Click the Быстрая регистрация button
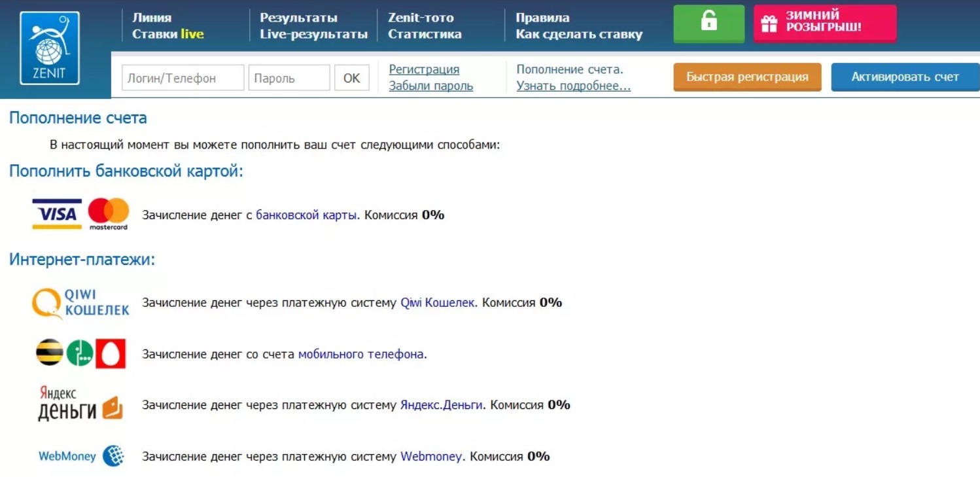The height and width of the screenshot is (477, 980). click(x=747, y=77)
